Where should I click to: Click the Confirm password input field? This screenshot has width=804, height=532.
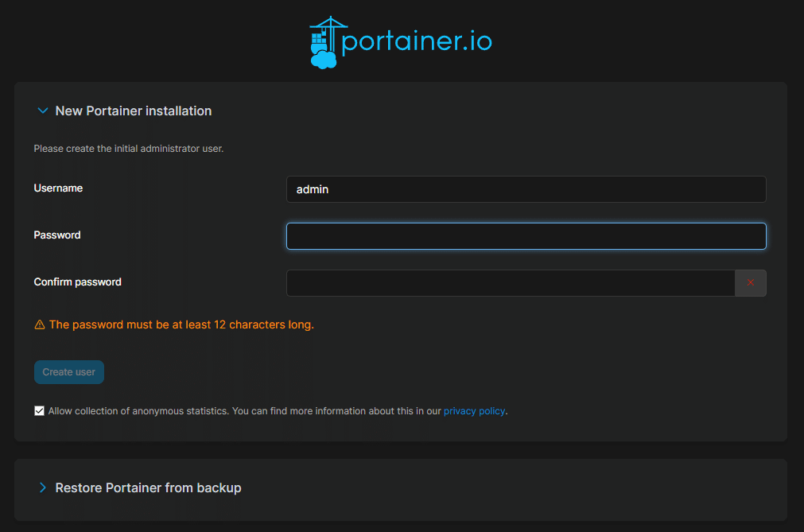pyautogui.click(x=511, y=283)
